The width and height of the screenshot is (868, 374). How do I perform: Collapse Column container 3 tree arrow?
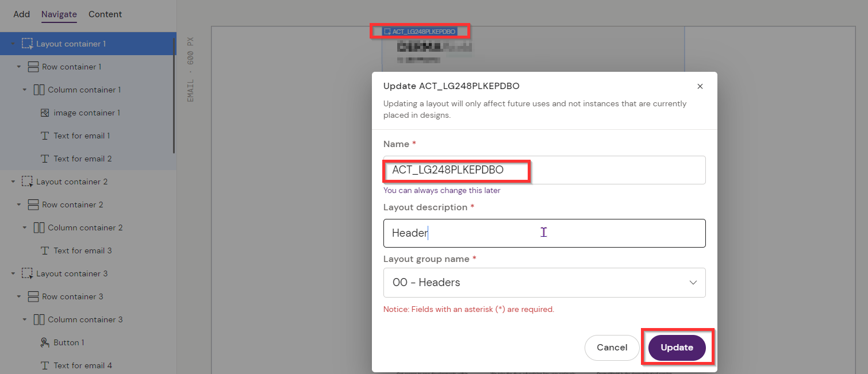tap(25, 319)
